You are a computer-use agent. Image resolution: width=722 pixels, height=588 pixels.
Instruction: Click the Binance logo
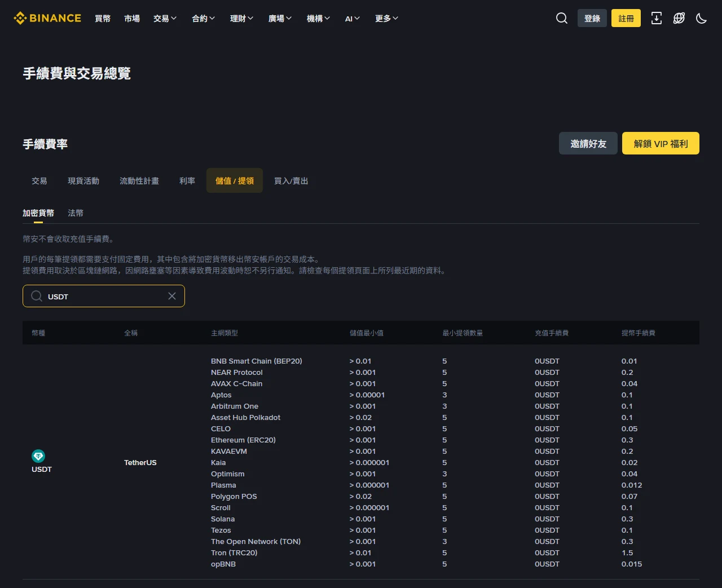(x=47, y=18)
